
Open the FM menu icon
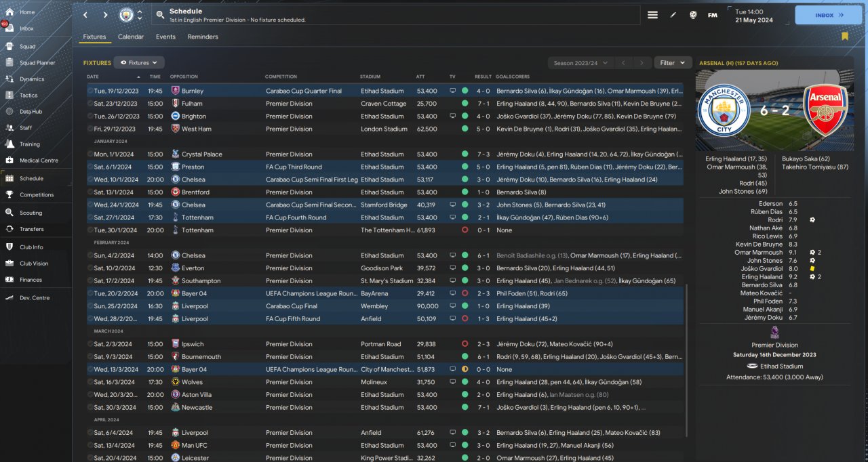(x=712, y=15)
